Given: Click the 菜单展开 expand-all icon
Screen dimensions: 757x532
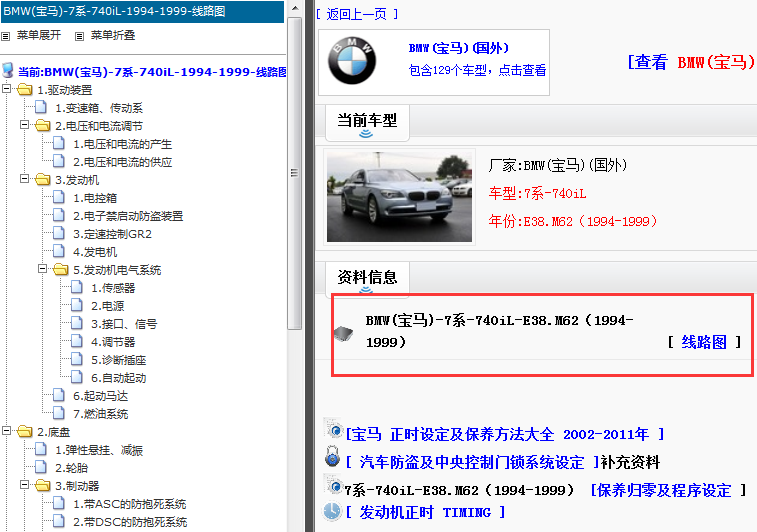Looking at the screenshot, I should coord(5,36).
